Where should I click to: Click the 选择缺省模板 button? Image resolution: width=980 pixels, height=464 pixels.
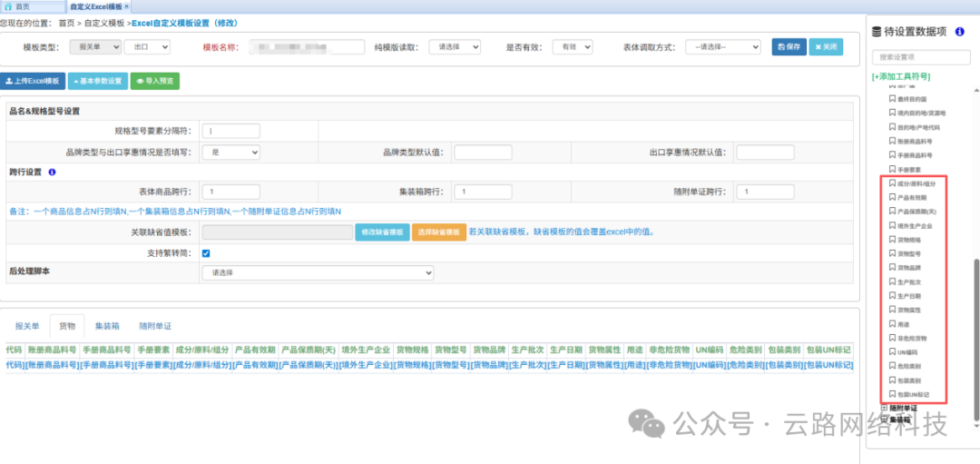tap(439, 232)
